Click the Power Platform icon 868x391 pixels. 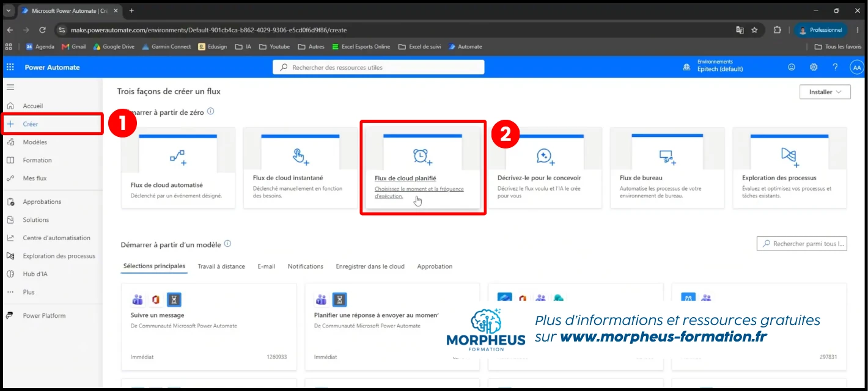[x=10, y=316]
